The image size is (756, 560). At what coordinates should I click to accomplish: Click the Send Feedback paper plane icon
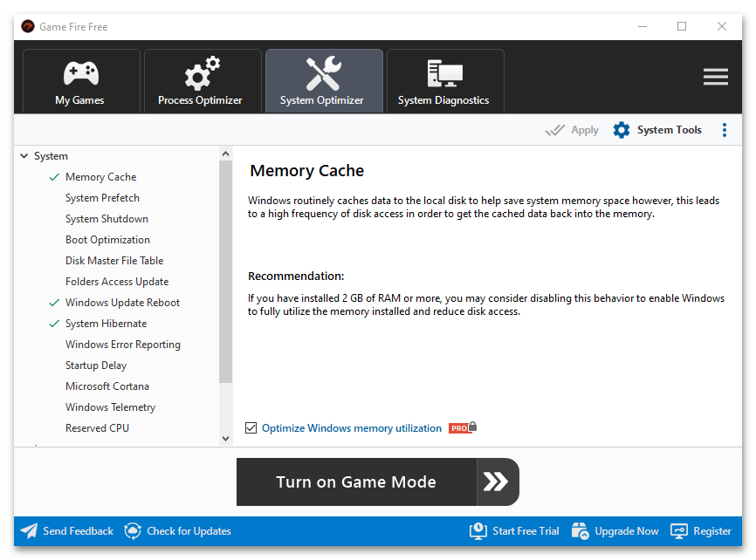(x=29, y=530)
